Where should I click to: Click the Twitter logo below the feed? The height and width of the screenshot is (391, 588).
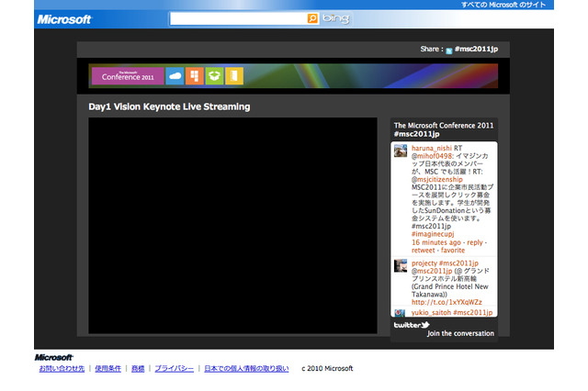point(412,325)
